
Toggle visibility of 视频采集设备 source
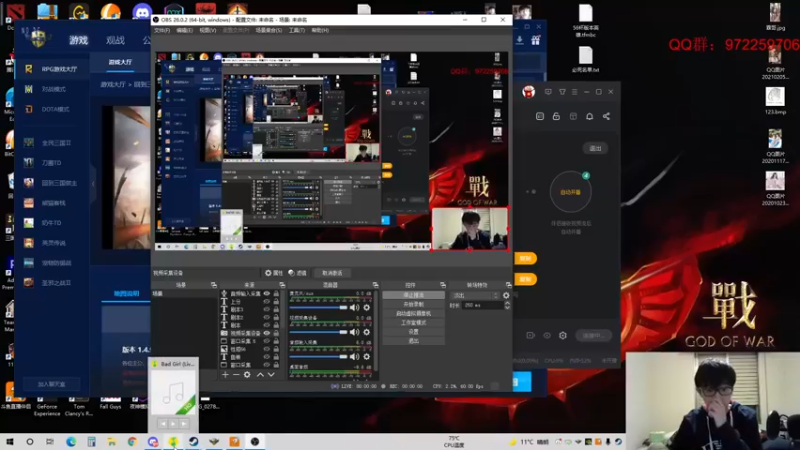pyautogui.click(x=266, y=333)
